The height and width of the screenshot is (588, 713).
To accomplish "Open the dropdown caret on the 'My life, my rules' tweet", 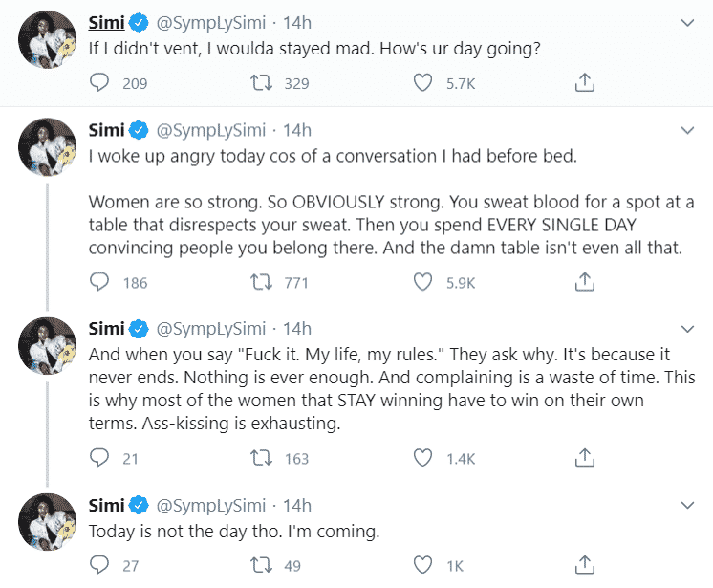I will [x=685, y=328].
